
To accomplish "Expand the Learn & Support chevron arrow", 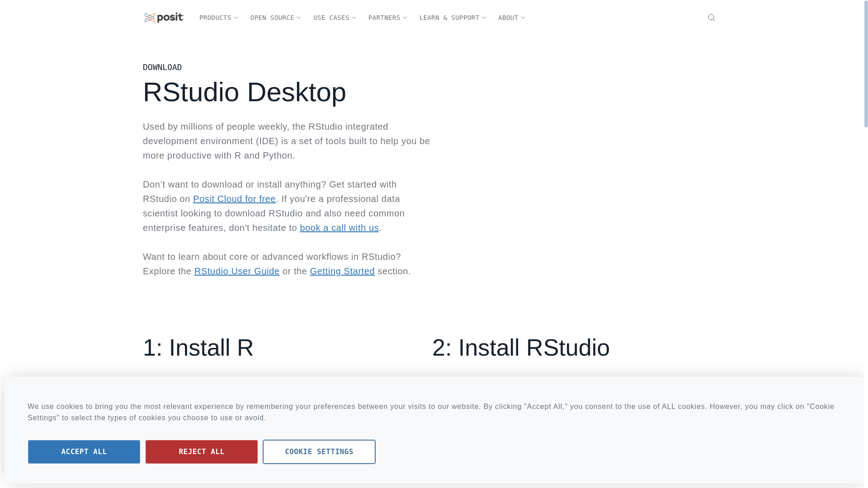I will click(484, 18).
